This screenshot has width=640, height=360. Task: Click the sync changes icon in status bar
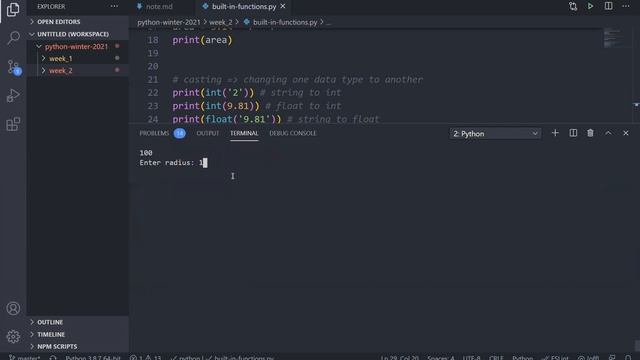click(53, 358)
